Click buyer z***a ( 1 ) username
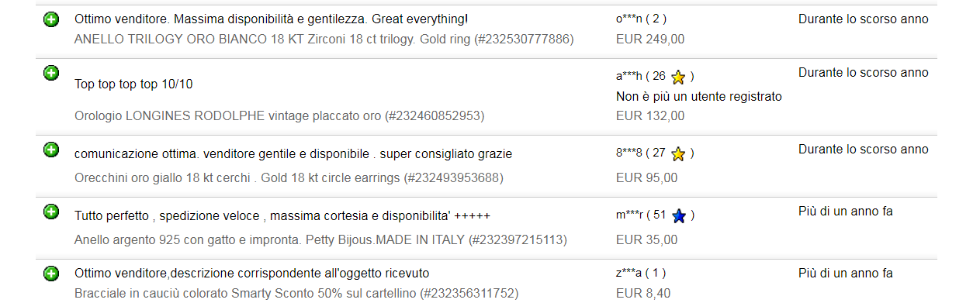This screenshot has height=303, width=980. point(640,273)
